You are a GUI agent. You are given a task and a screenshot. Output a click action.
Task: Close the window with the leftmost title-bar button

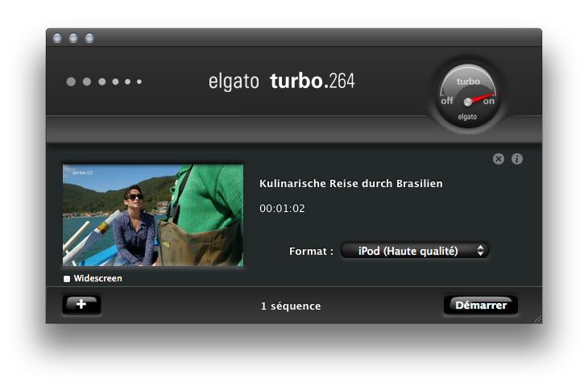point(57,38)
